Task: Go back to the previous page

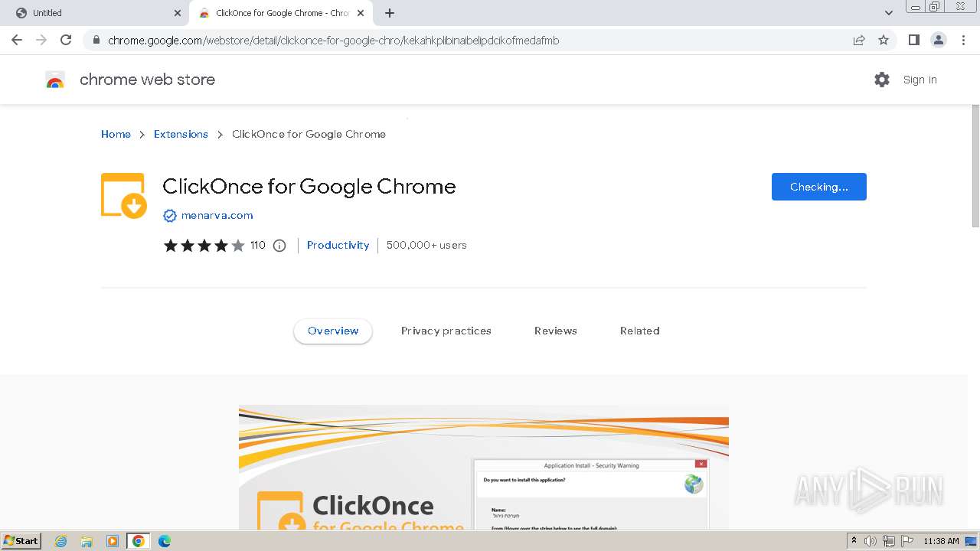Action: pos(17,40)
